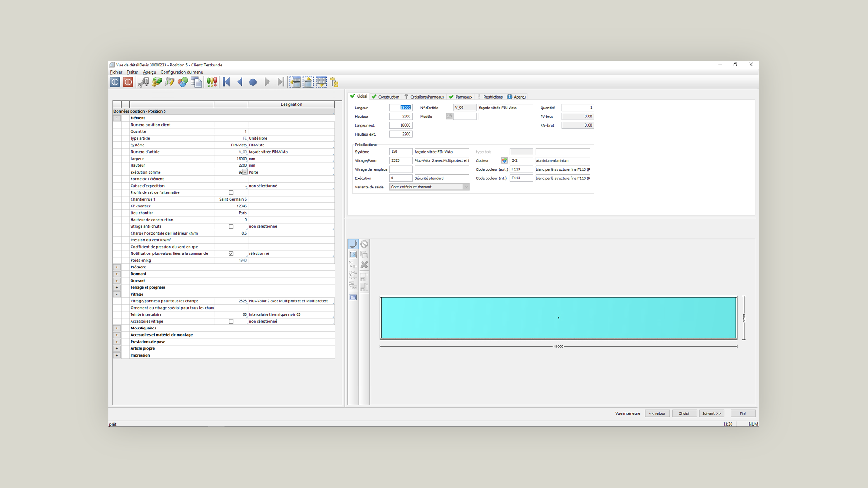
Task: Click the Suivant >> button
Action: pos(711,413)
